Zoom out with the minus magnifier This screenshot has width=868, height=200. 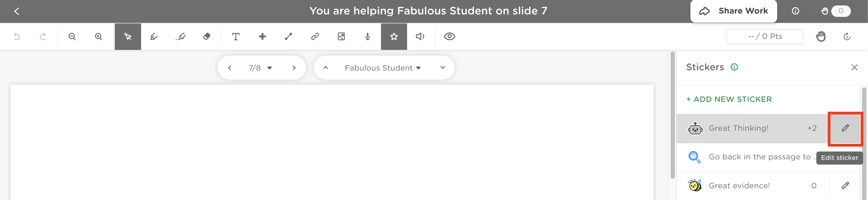(x=72, y=37)
